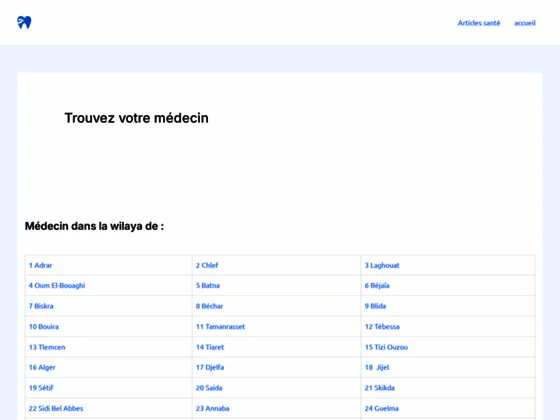
Task: Open 11 Tamanrasset wilaya
Action: click(x=220, y=326)
